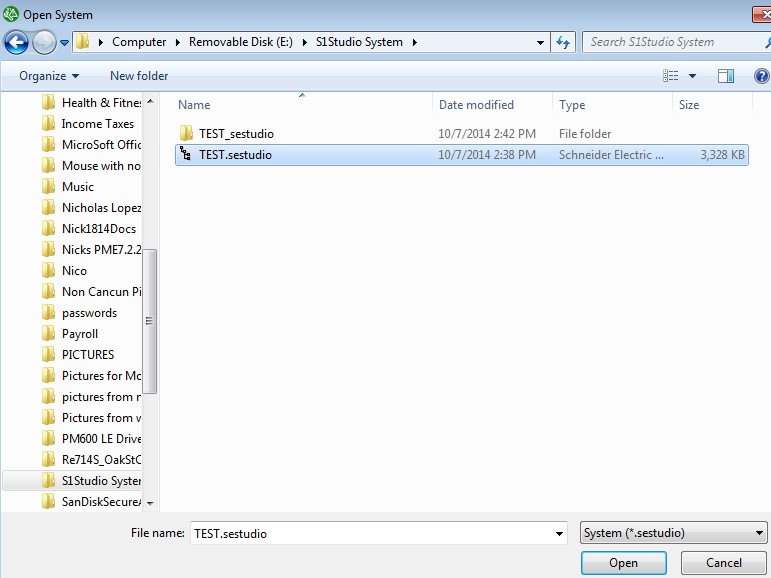Click the Re714S_OakStC folder icon
The height and width of the screenshot is (578, 771).
tap(48, 459)
